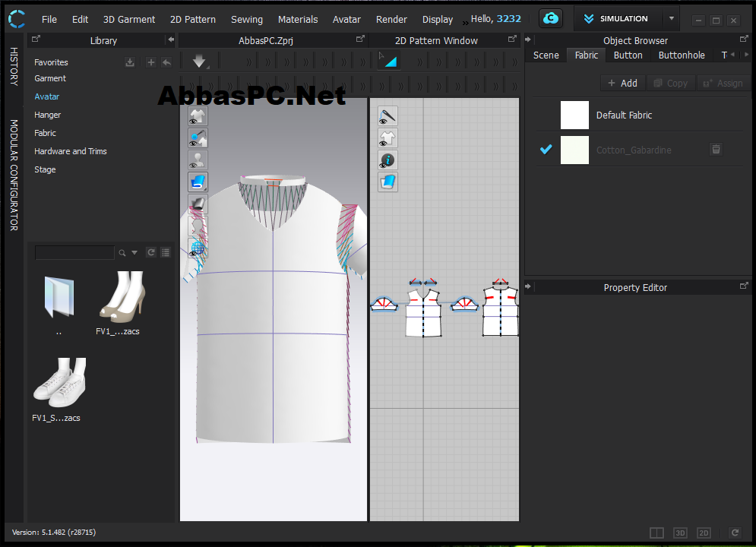Switch to the Buttonhole tab
This screenshot has width=756, height=547.
point(682,55)
